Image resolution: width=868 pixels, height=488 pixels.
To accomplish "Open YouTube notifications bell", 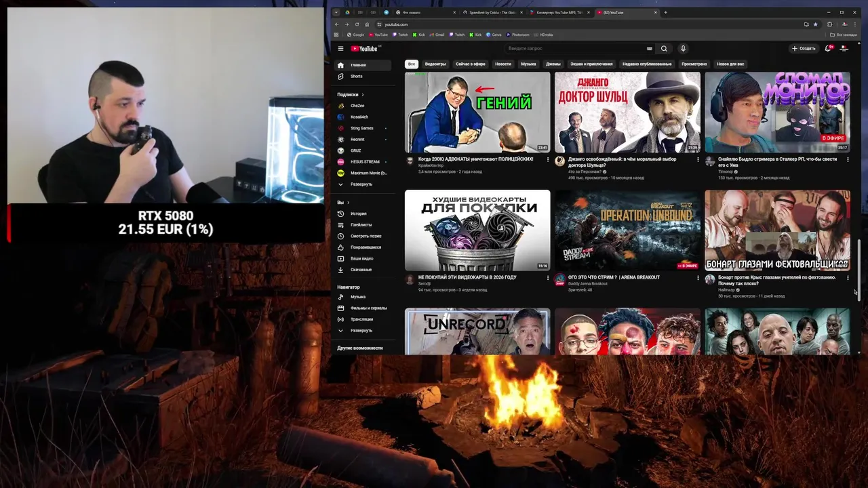I will pos(828,49).
